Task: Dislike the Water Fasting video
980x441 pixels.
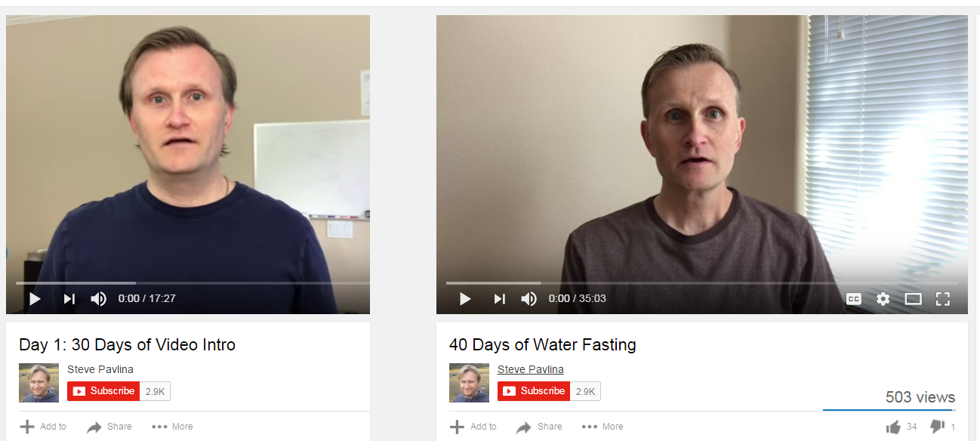Action: click(938, 427)
